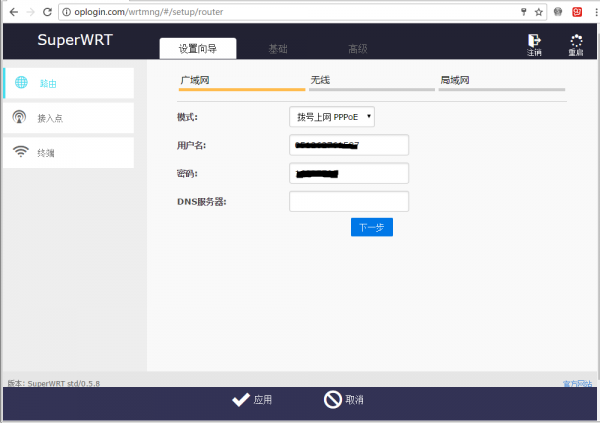Click the SuperWRT logo
This screenshot has height=423, width=600.
coord(75,40)
